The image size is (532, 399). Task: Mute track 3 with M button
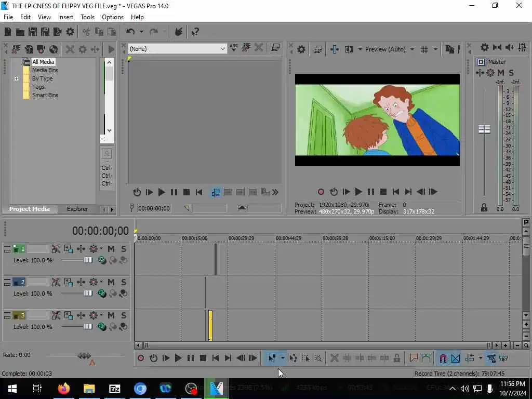pyautogui.click(x=111, y=315)
